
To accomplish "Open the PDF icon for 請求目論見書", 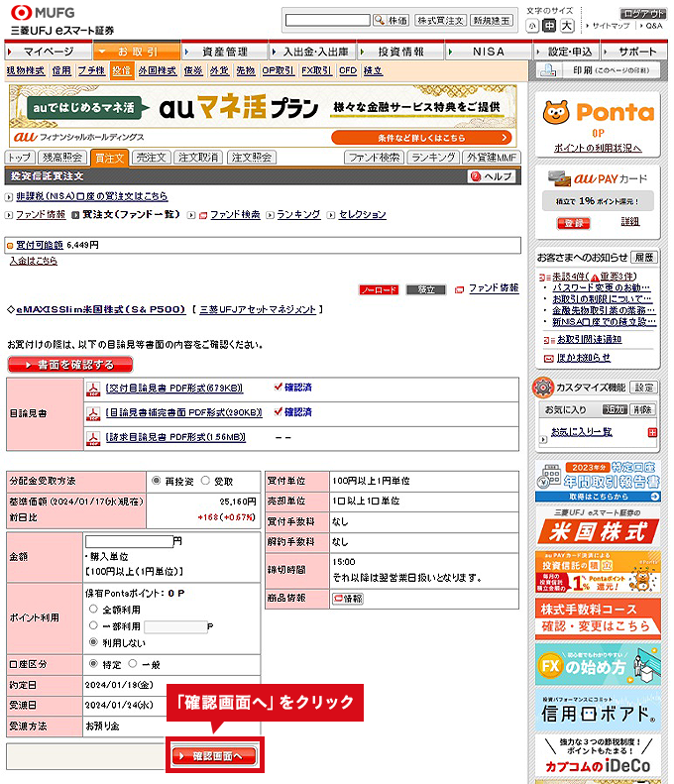I will 93,438.
